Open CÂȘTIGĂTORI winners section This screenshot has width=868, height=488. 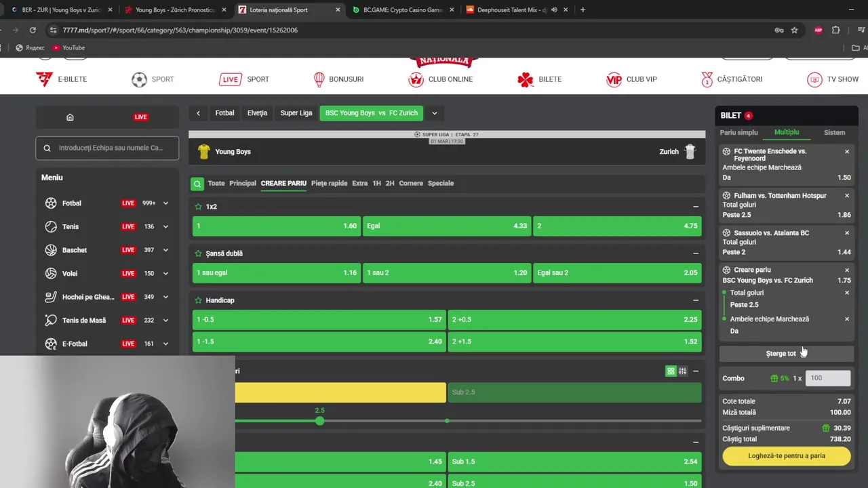pos(732,79)
